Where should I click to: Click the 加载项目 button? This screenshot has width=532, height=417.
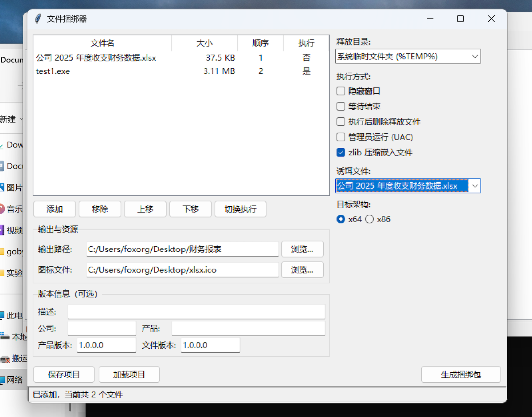pyautogui.click(x=129, y=375)
